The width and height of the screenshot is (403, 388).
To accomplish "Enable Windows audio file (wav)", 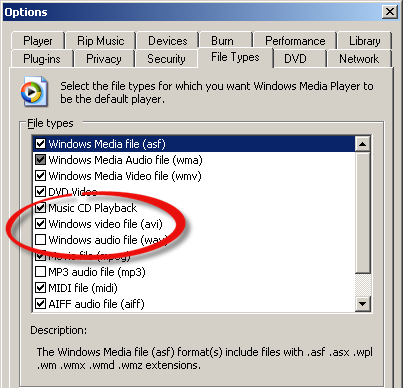I will tap(40, 240).
